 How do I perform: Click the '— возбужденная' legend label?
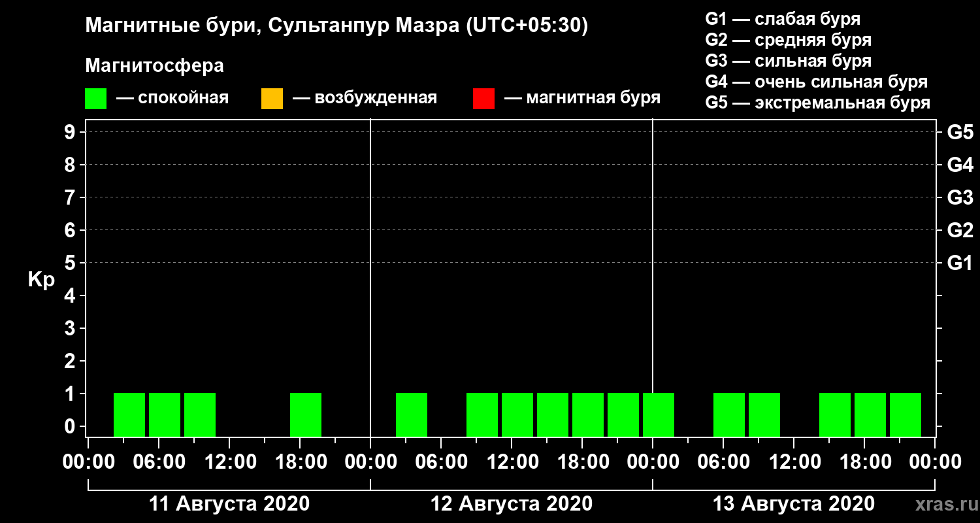coord(365,98)
